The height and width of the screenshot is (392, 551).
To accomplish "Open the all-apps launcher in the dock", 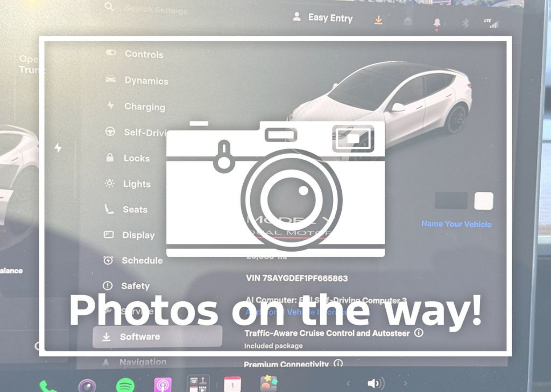I will tap(198, 384).
